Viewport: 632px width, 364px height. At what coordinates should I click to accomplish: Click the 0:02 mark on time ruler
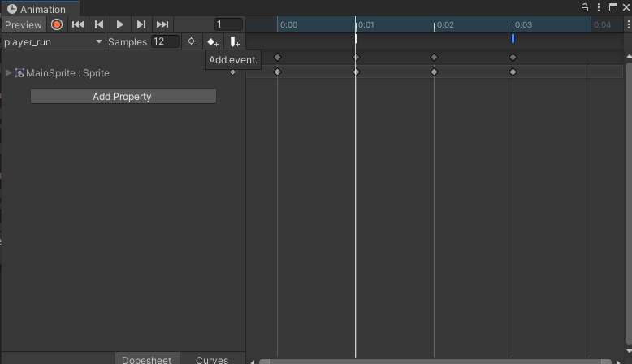(x=445, y=25)
